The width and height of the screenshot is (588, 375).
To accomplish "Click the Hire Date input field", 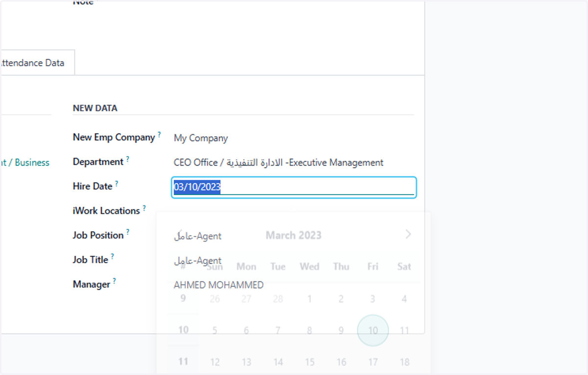I will click(x=294, y=187).
